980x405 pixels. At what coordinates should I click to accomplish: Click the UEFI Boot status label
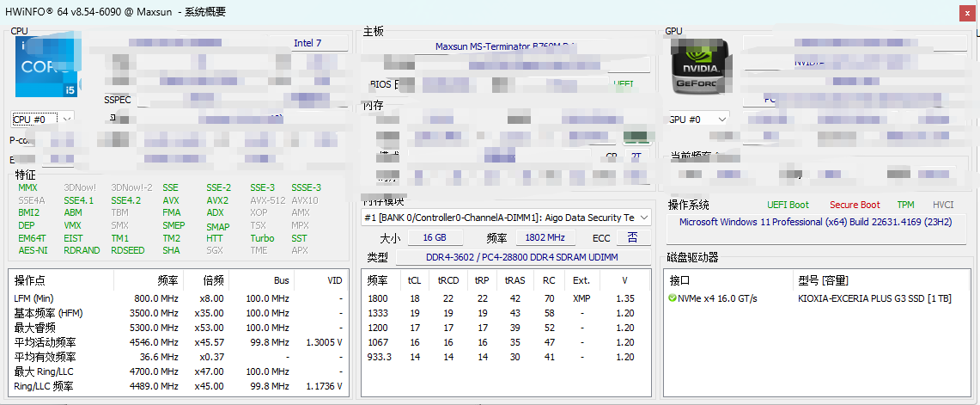(788, 205)
